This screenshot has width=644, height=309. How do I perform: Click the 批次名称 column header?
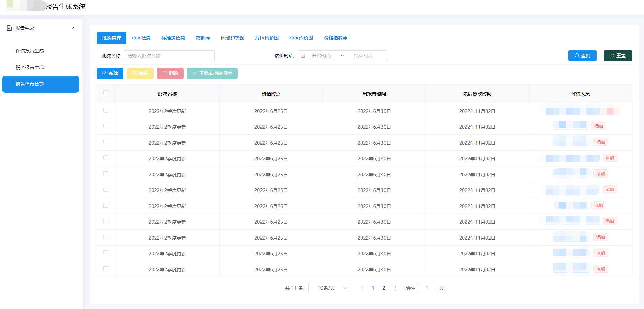click(167, 94)
